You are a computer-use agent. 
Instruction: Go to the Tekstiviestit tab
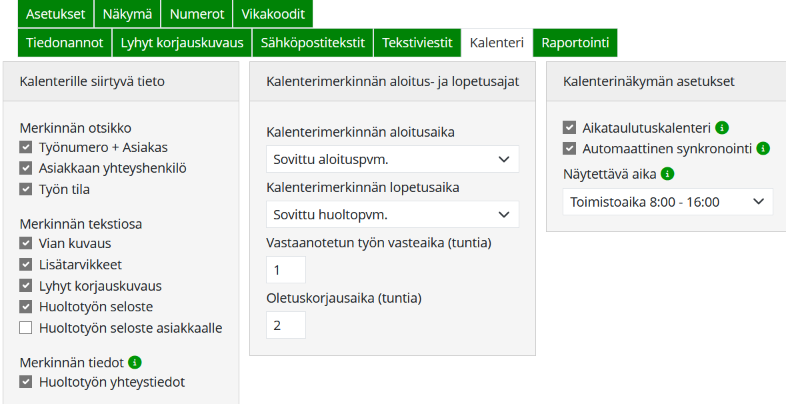pyautogui.click(x=417, y=42)
